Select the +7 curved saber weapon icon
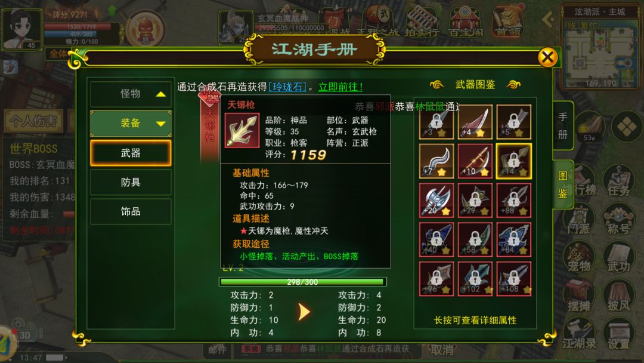This screenshot has width=644, height=363. click(x=436, y=161)
